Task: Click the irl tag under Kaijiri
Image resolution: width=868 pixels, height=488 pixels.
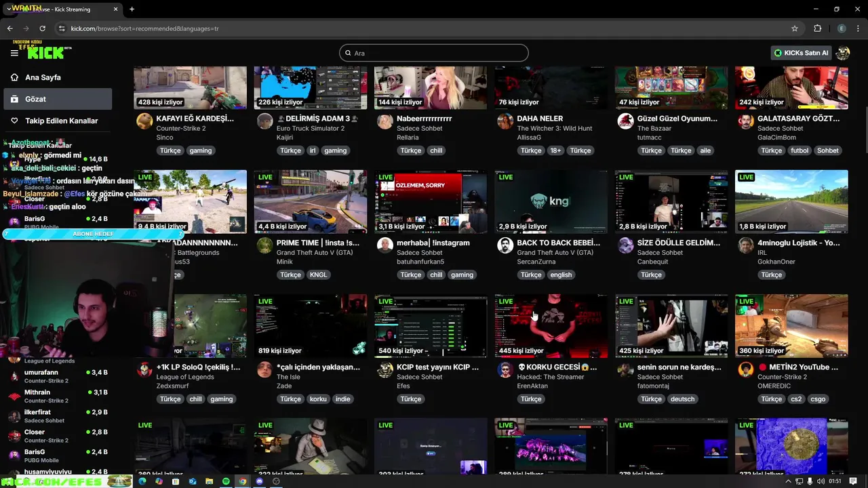Action: pos(313,150)
